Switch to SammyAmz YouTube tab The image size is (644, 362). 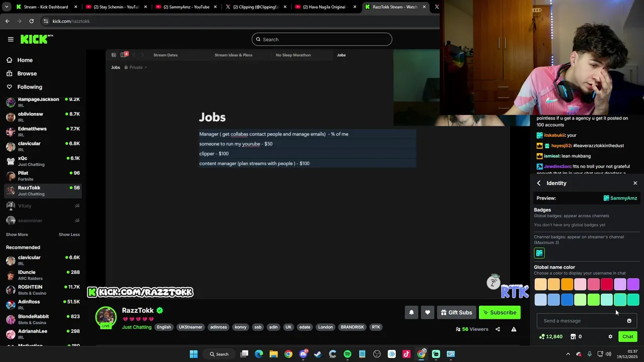186,7
